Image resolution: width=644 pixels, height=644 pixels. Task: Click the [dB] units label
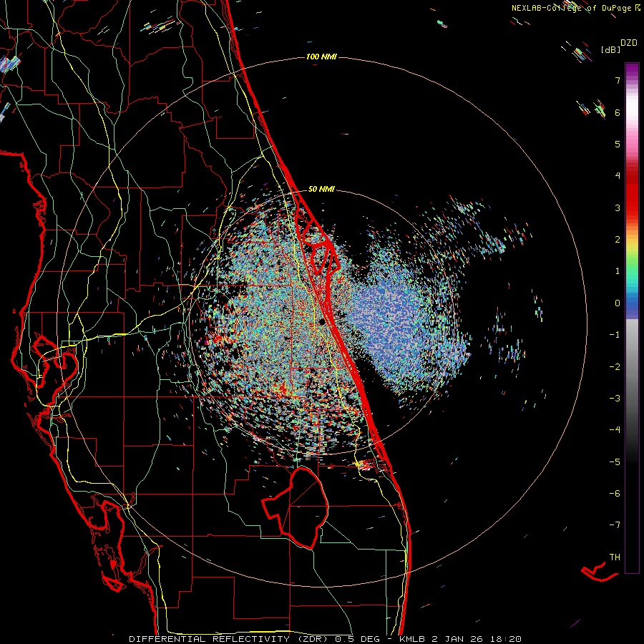[x=611, y=49]
